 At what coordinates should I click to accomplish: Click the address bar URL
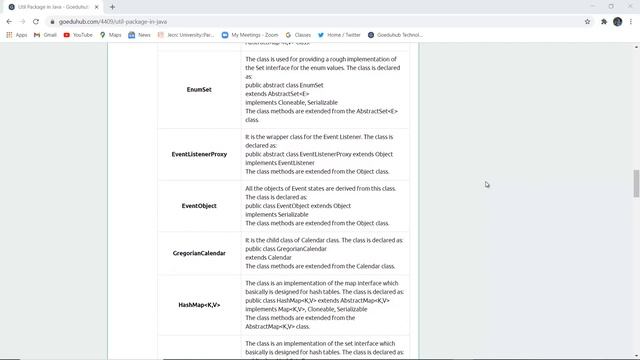tap(113, 22)
